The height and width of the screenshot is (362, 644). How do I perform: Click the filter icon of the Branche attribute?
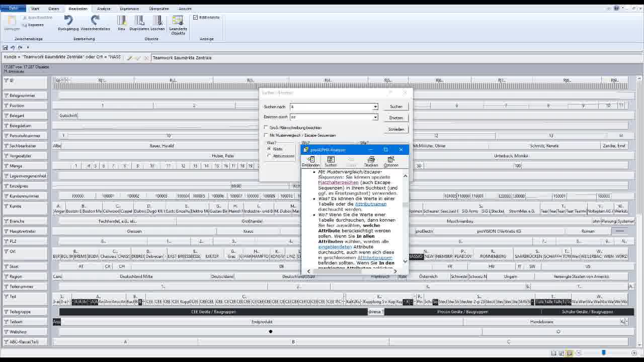point(6,221)
